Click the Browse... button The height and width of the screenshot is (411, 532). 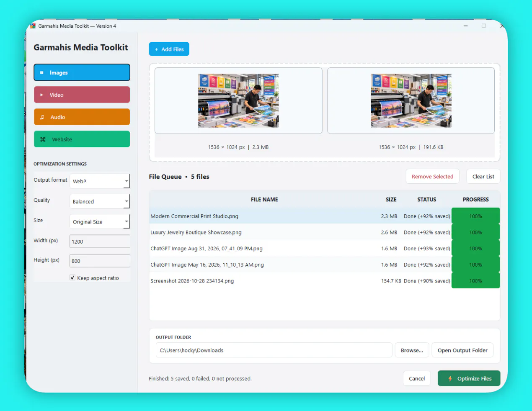click(412, 350)
